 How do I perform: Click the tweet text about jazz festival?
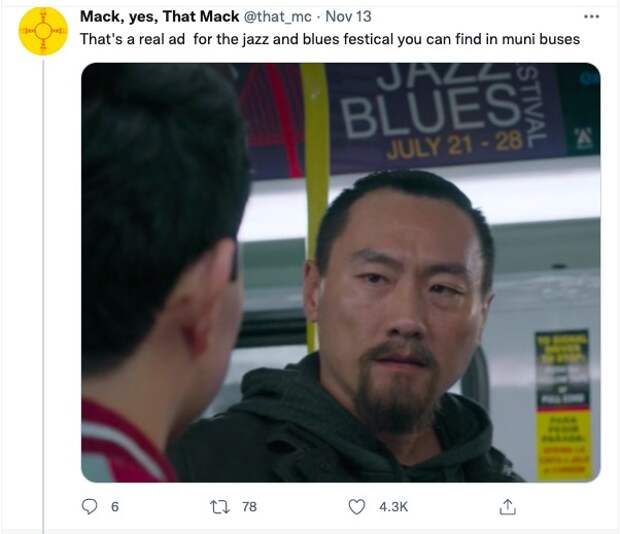point(330,39)
